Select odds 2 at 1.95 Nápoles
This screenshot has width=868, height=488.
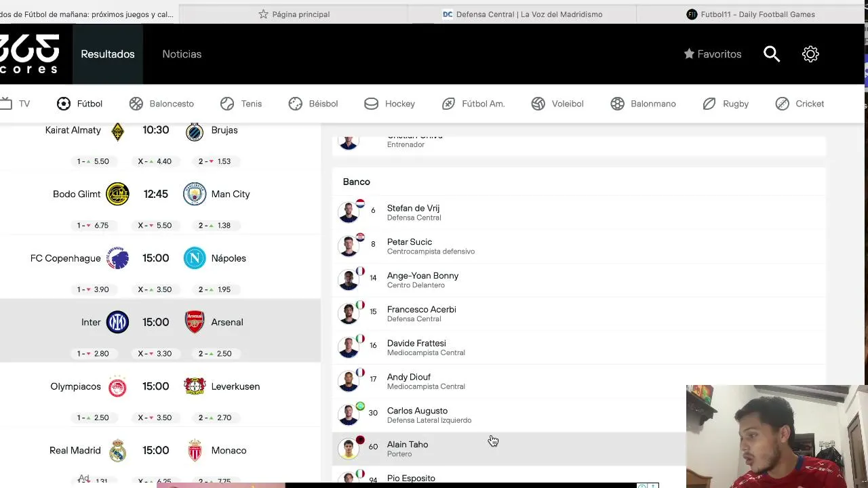215,289
